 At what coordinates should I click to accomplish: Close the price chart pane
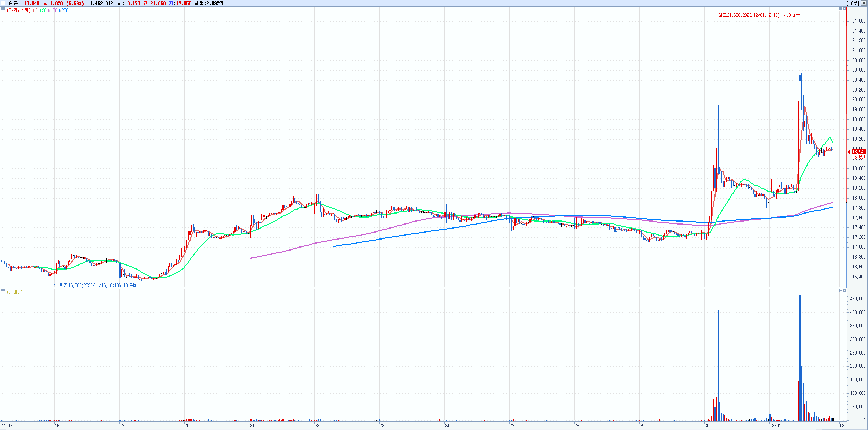click(845, 9)
